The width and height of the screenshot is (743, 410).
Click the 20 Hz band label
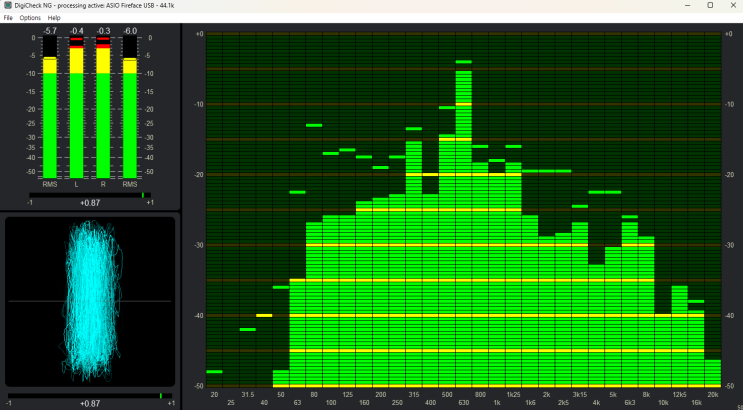[x=214, y=395]
